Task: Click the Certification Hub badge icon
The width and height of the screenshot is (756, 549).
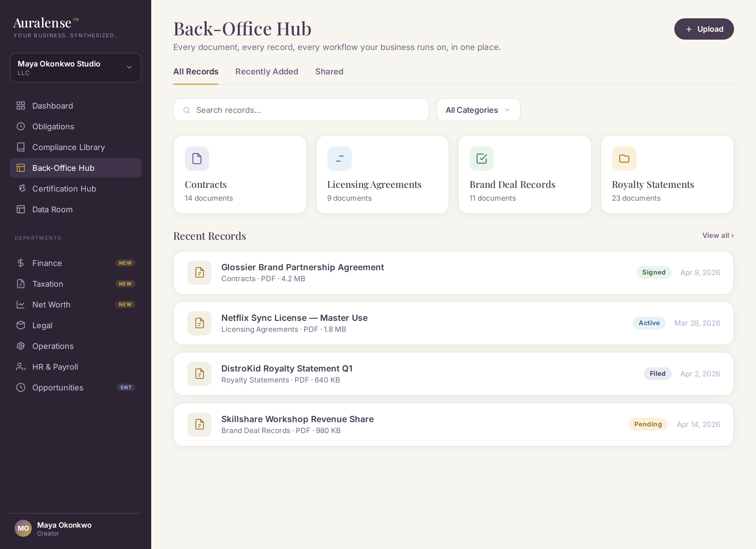Action: 22,188
